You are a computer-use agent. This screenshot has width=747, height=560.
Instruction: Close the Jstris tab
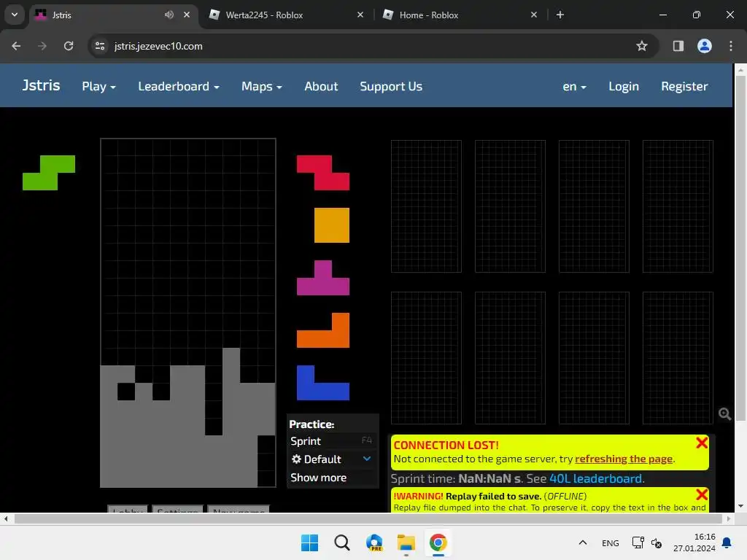[x=187, y=15]
